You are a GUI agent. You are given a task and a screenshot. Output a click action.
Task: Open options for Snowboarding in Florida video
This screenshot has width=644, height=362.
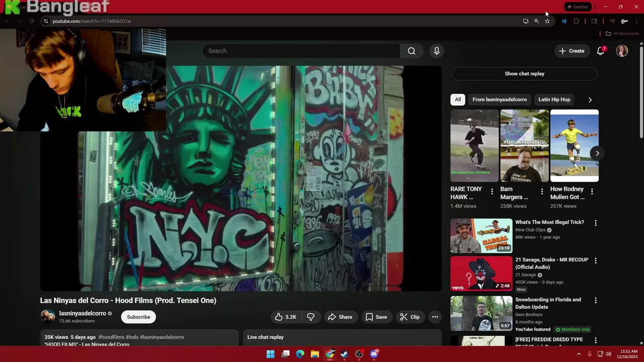click(x=596, y=300)
